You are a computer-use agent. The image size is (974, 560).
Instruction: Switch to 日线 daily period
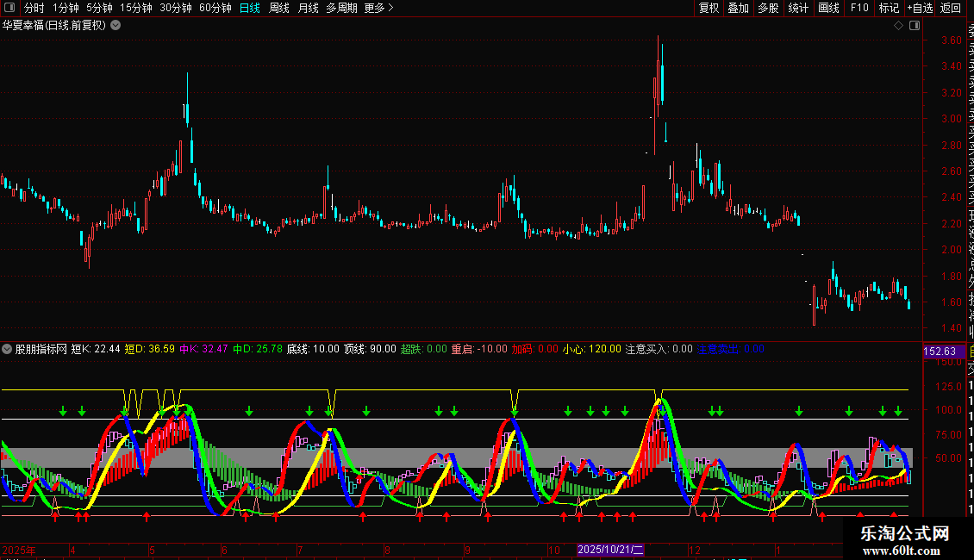pyautogui.click(x=249, y=8)
